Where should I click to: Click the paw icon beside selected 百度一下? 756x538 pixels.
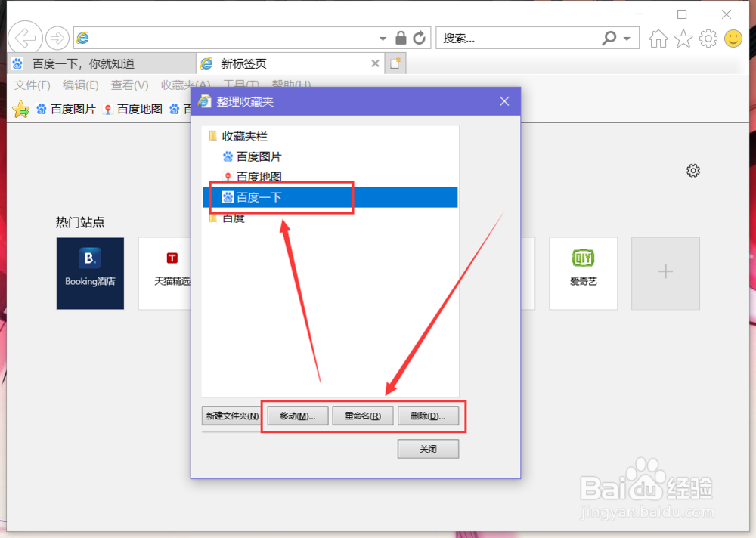[228, 197]
